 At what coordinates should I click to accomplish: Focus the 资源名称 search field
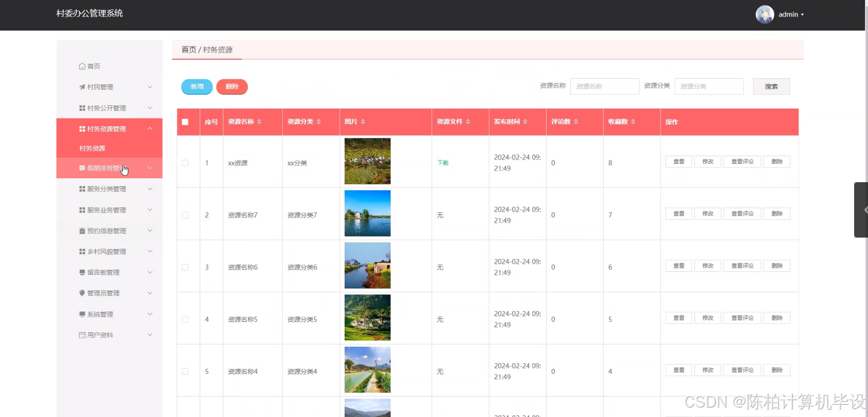tap(605, 86)
